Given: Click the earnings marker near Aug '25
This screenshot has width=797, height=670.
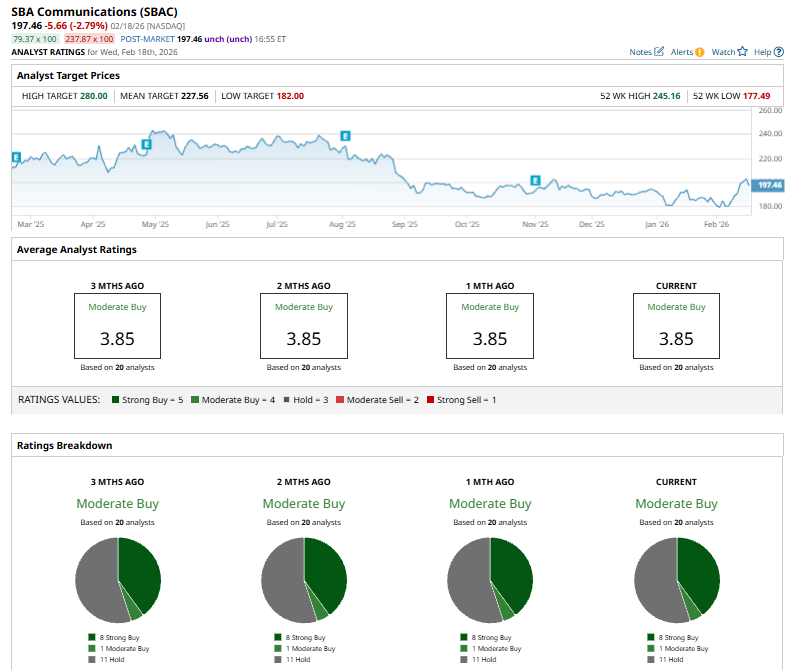Looking at the screenshot, I should [x=345, y=135].
